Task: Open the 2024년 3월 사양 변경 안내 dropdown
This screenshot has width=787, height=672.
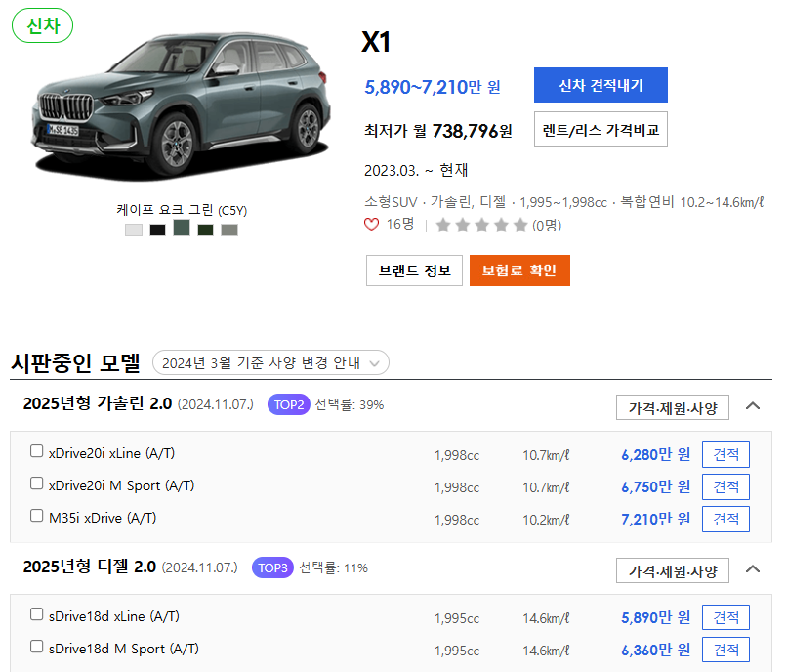Action: coord(270,362)
